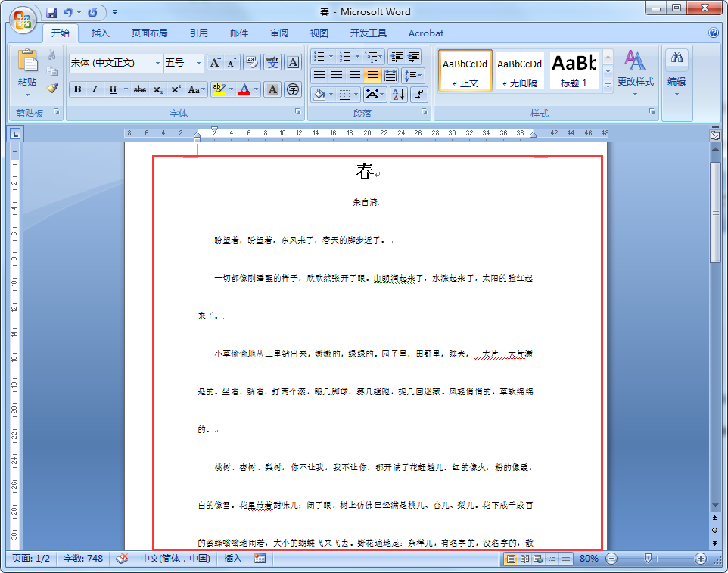The height and width of the screenshot is (573, 728).
Task: Align text left
Action: pyautogui.click(x=319, y=75)
